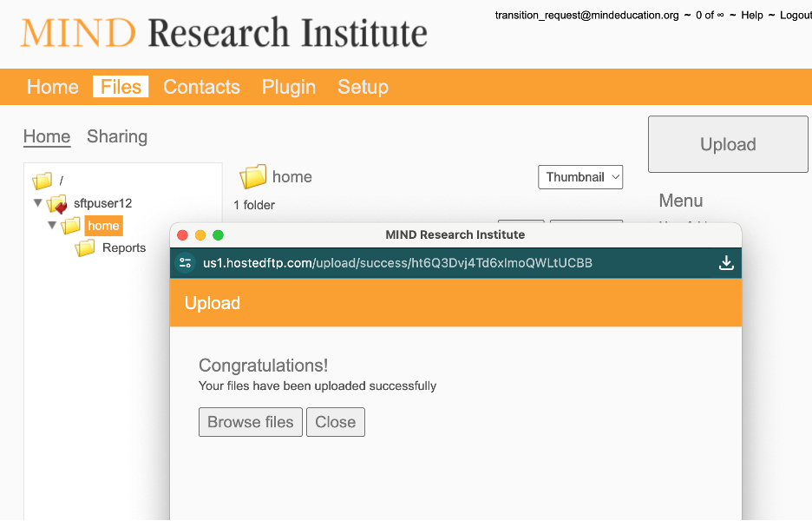
Task: Open the Help link
Action: [x=752, y=15]
